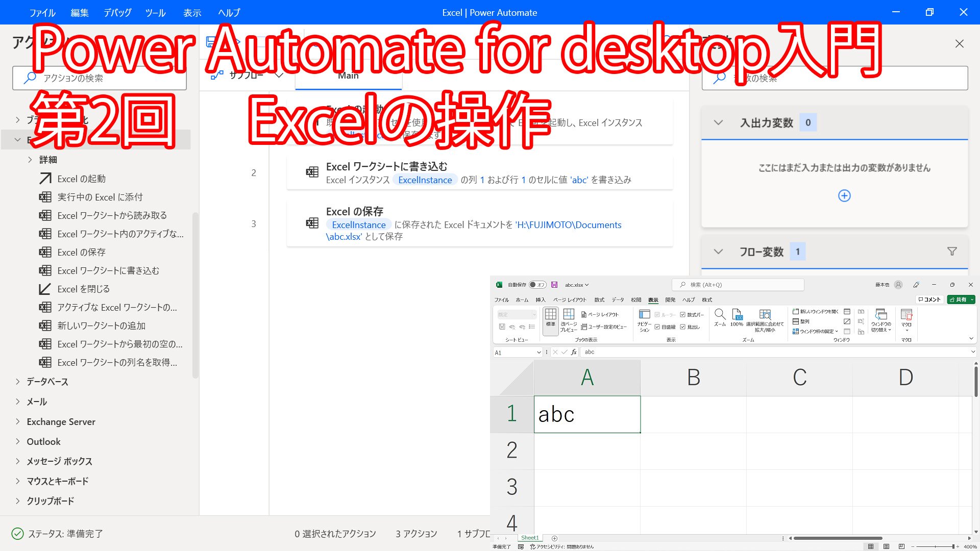Click the アクションの検索 search field

click(100, 78)
